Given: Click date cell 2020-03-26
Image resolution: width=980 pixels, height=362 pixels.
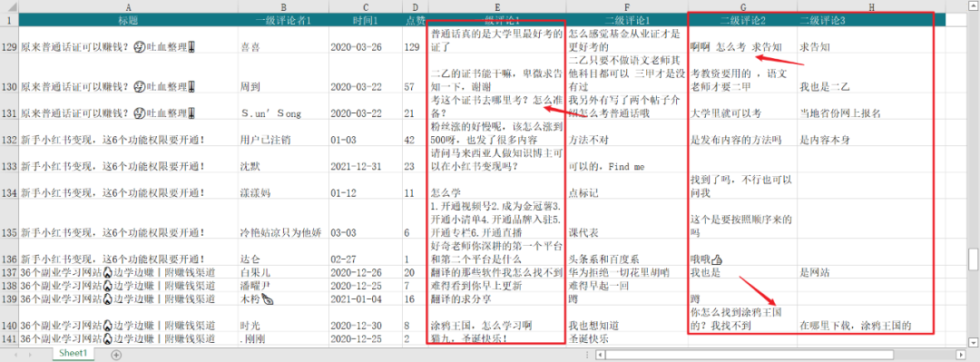Looking at the screenshot, I should point(365,40).
